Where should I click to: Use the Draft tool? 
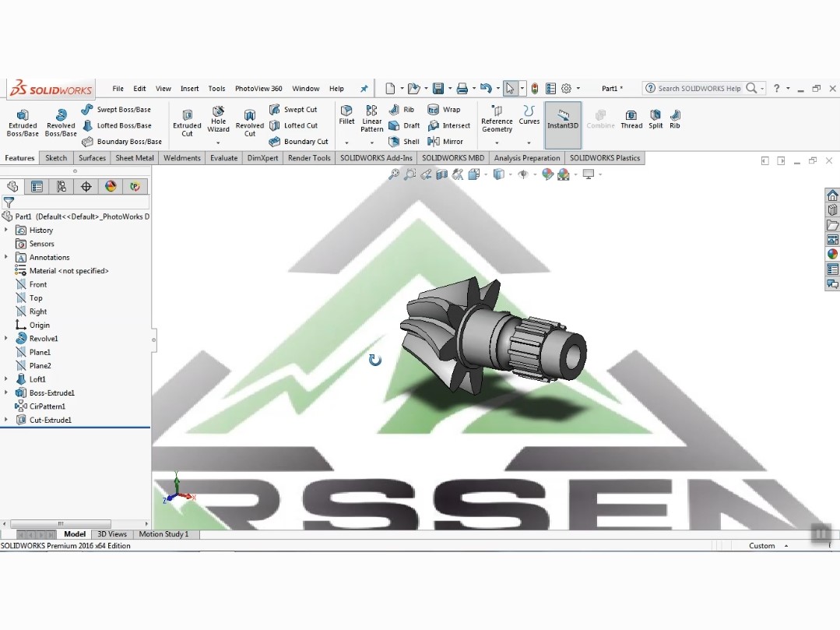pos(404,125)
